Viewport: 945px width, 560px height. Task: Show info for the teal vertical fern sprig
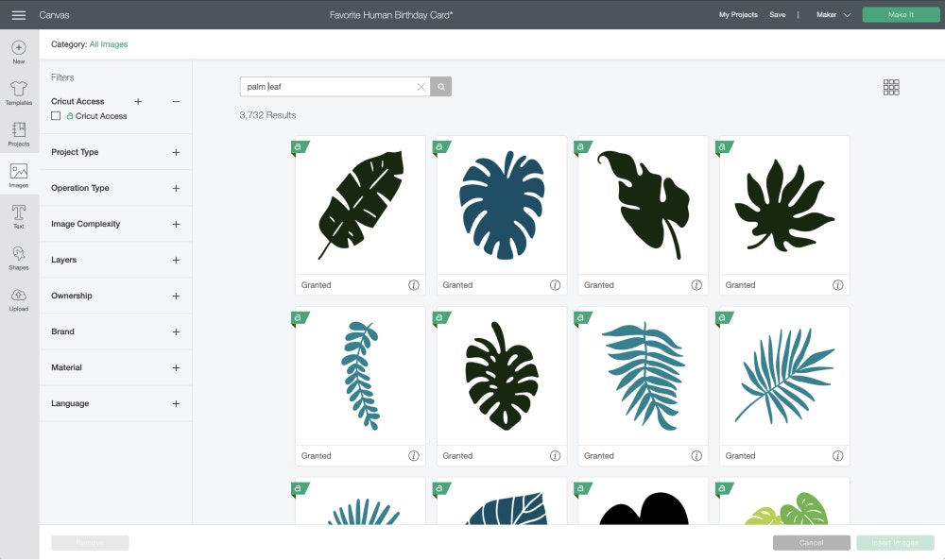(414, 456)
